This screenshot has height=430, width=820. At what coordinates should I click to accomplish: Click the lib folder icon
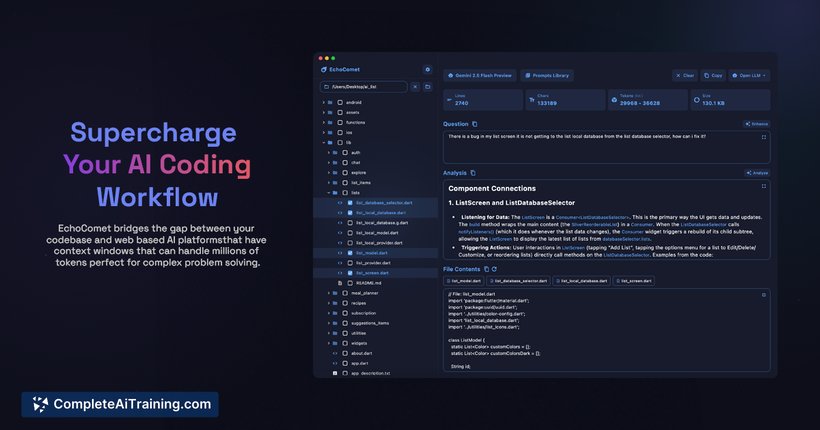330,143
